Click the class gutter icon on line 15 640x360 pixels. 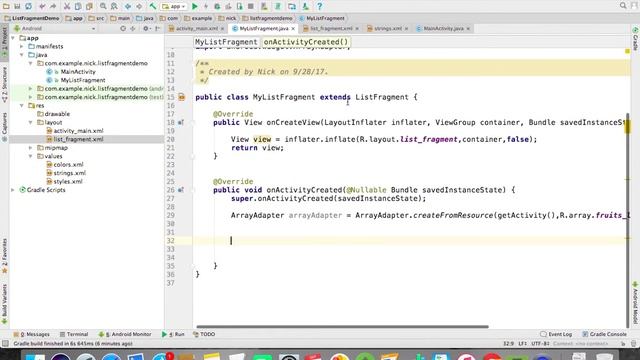click(182, 97)
